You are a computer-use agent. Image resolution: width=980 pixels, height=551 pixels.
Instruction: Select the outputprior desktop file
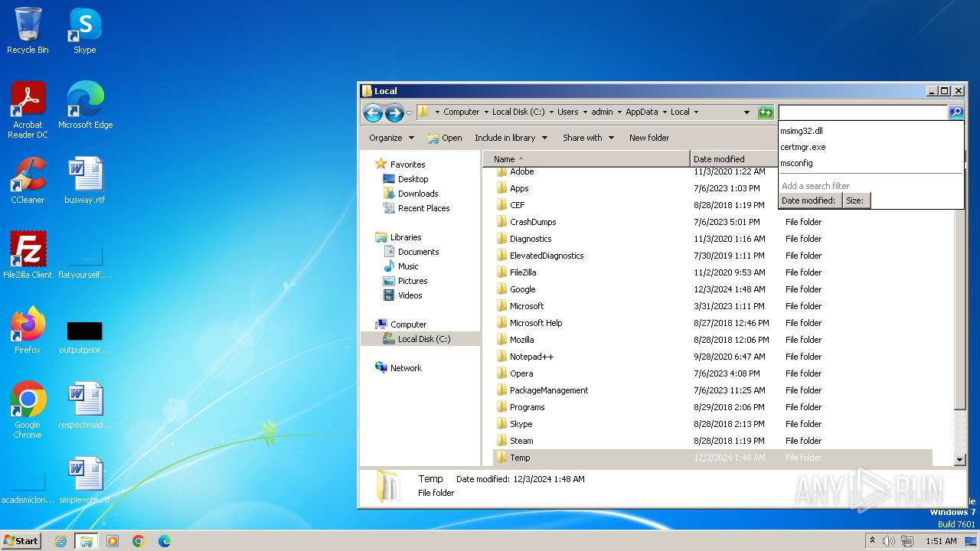click(85, 337)
